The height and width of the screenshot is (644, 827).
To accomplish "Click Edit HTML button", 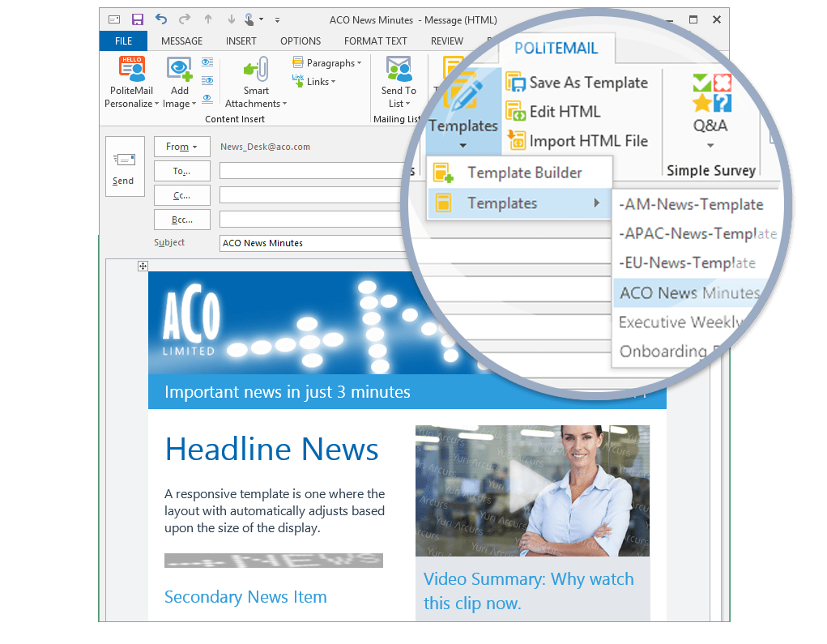I will point(552,112).
